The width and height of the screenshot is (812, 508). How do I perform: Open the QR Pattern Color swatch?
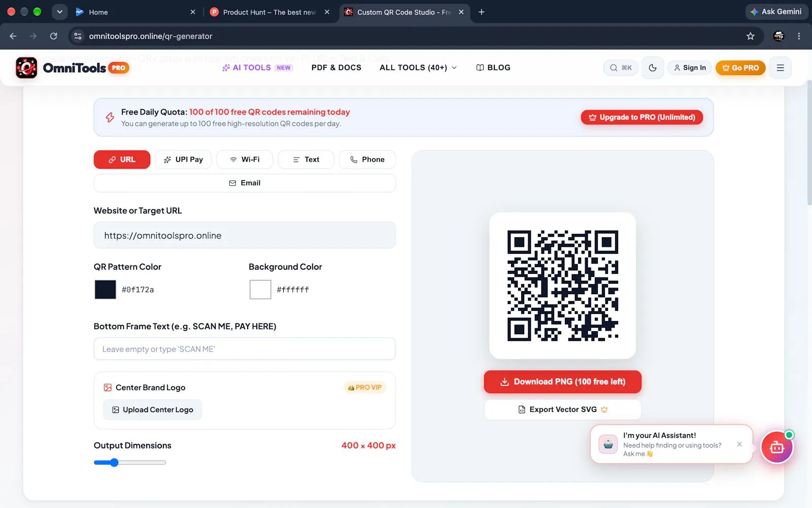(106, 290)
